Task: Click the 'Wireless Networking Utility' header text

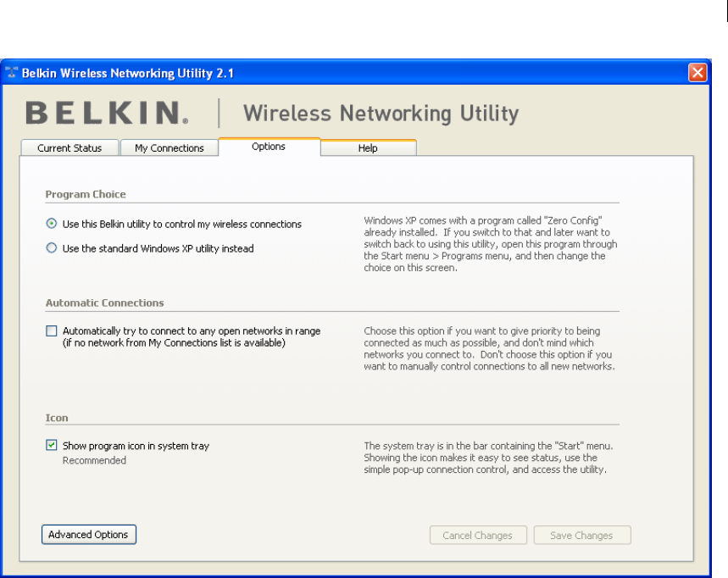Action: click(x=381, y=114)
